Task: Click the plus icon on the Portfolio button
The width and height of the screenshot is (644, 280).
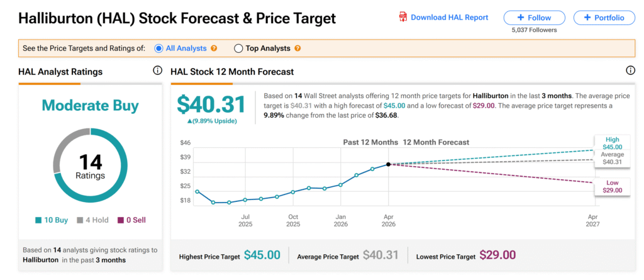Action: click(586, 18)
